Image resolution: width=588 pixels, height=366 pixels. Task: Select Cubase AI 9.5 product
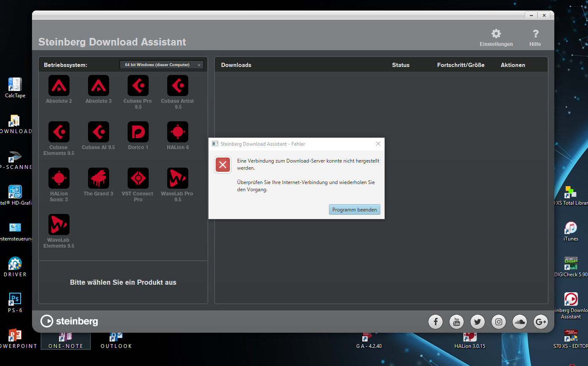[x=99, y=132]
